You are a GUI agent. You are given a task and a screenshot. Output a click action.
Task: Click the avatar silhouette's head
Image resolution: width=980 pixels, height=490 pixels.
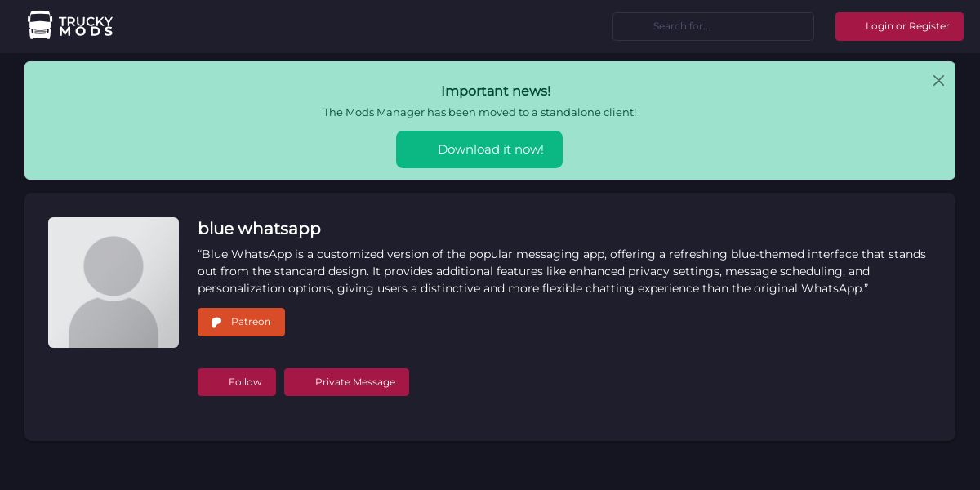tap(114, 265)
